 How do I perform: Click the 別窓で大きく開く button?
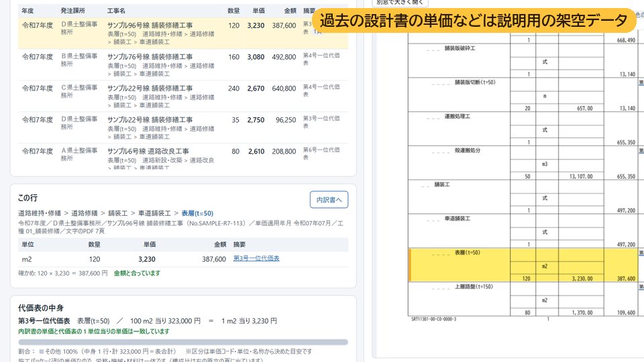click(400, 2)
